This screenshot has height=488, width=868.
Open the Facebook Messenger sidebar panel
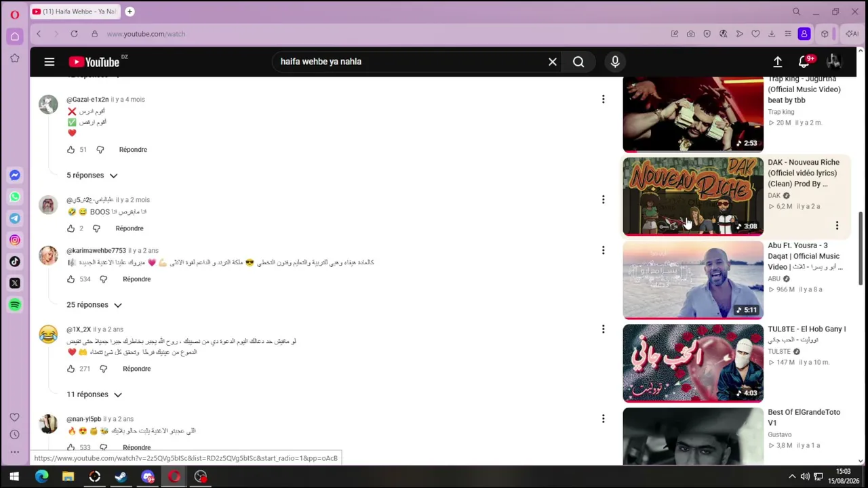(x=15, y=175)
